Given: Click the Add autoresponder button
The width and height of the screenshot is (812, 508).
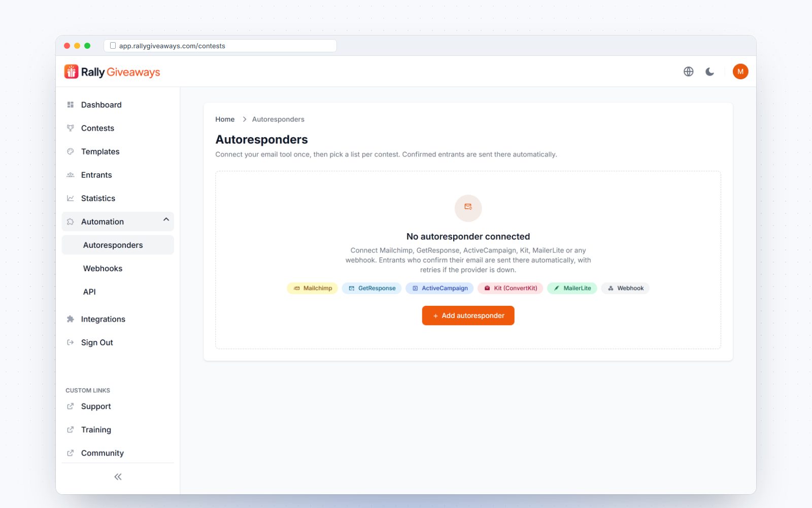Looking at the screenshot, I should (x=468, y=315).
